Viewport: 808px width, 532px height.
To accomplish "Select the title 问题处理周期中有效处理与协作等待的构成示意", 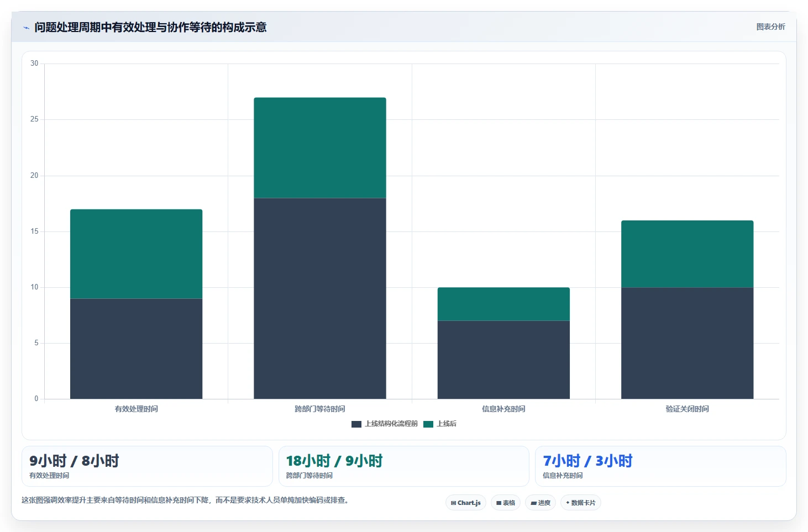I will coord(150,27).
